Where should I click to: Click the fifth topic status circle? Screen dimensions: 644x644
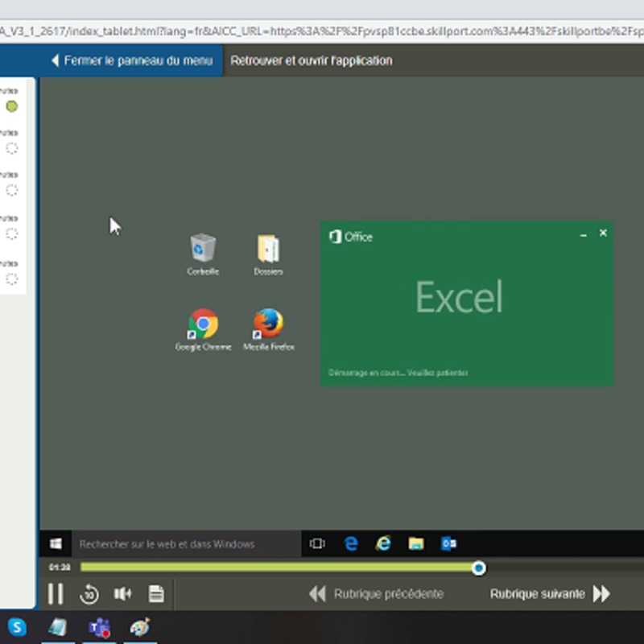tap(12, 279)
